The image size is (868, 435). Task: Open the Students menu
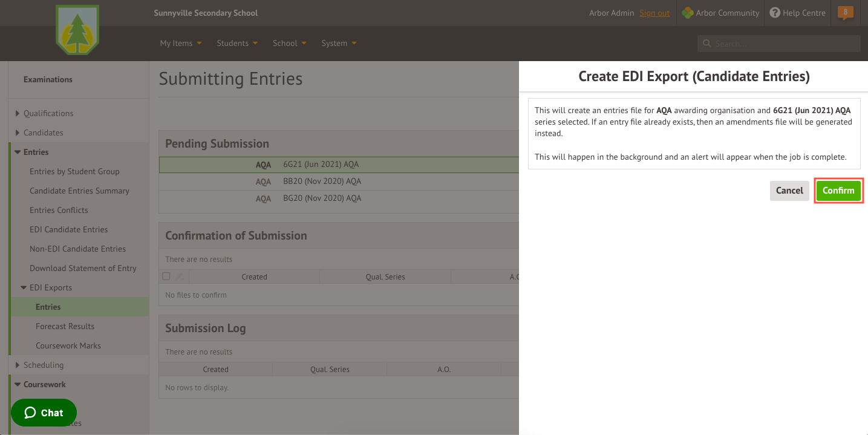(237, 44)
